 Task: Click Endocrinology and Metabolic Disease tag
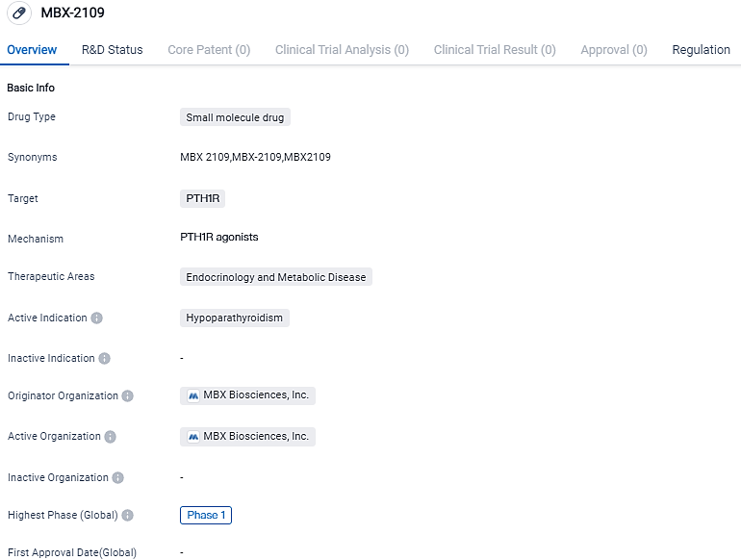(x=276, y=277)
